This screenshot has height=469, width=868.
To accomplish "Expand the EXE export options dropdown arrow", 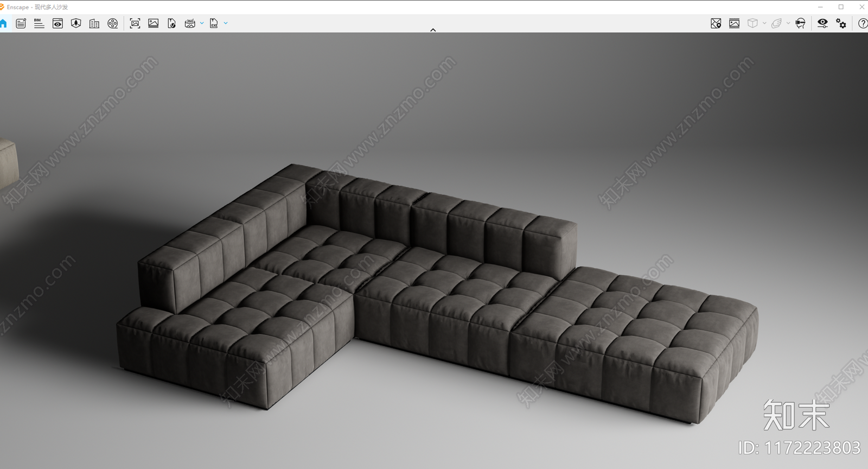I will click(x=226, y=23).
